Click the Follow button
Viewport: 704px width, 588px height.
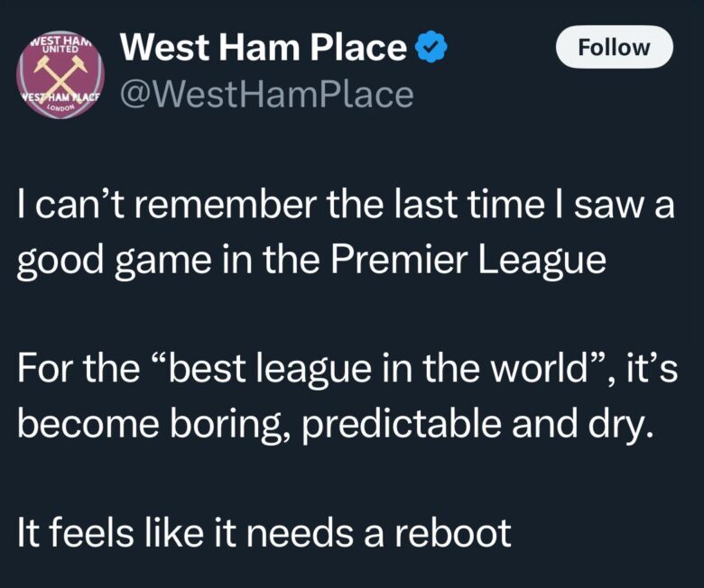(x=615, y=47)
